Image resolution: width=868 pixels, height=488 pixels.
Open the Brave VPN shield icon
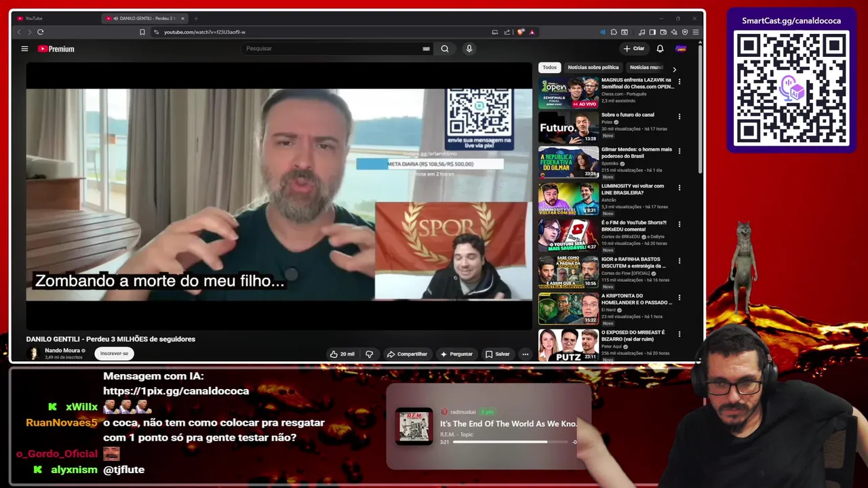(x=685, y=32)
